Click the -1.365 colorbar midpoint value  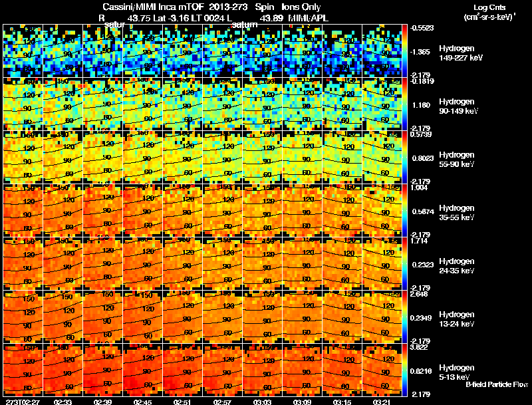421,52
